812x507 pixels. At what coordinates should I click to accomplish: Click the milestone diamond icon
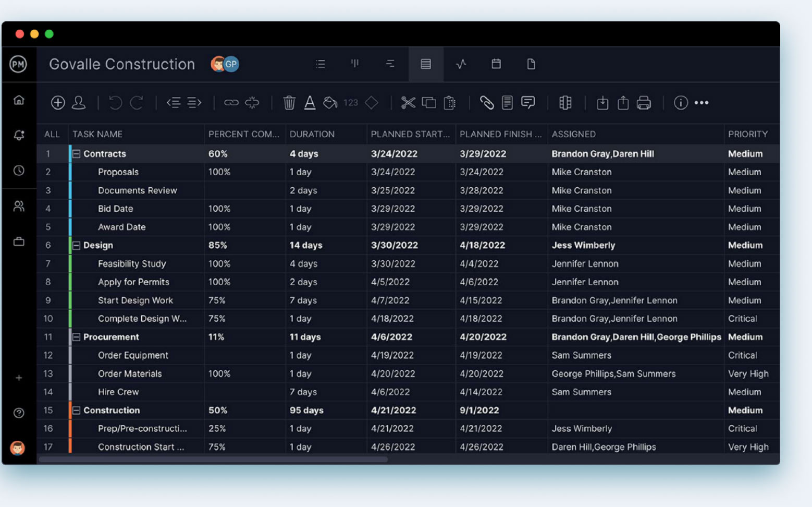(372, 103)
